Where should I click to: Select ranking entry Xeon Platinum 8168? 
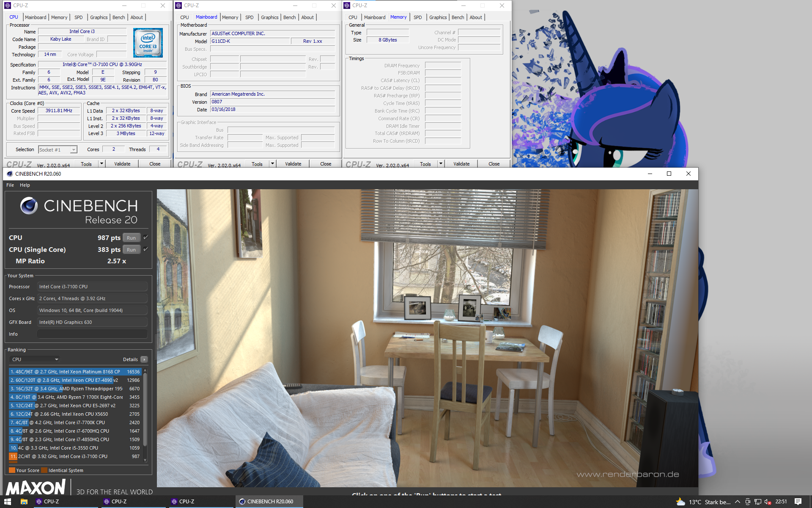pos(75,372)
